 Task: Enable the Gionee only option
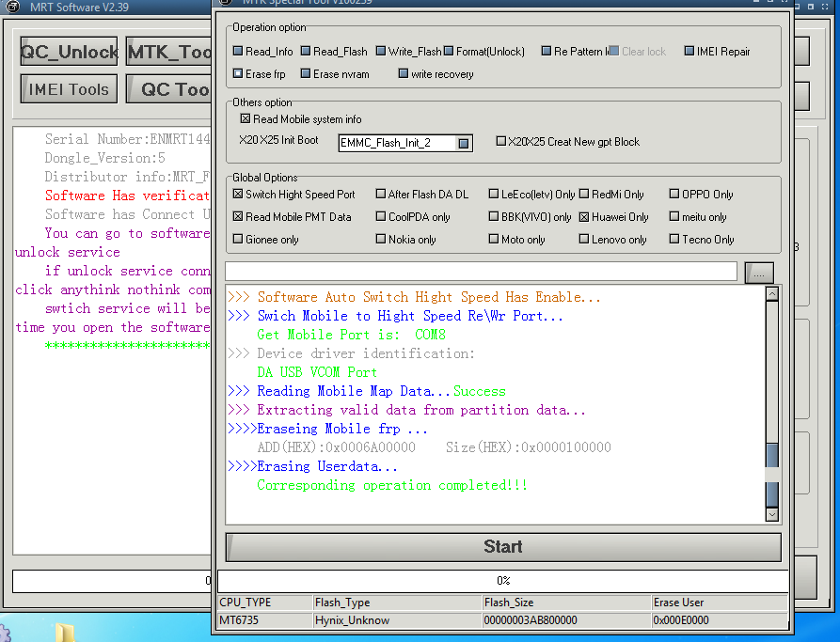click(x=238, y=240)
